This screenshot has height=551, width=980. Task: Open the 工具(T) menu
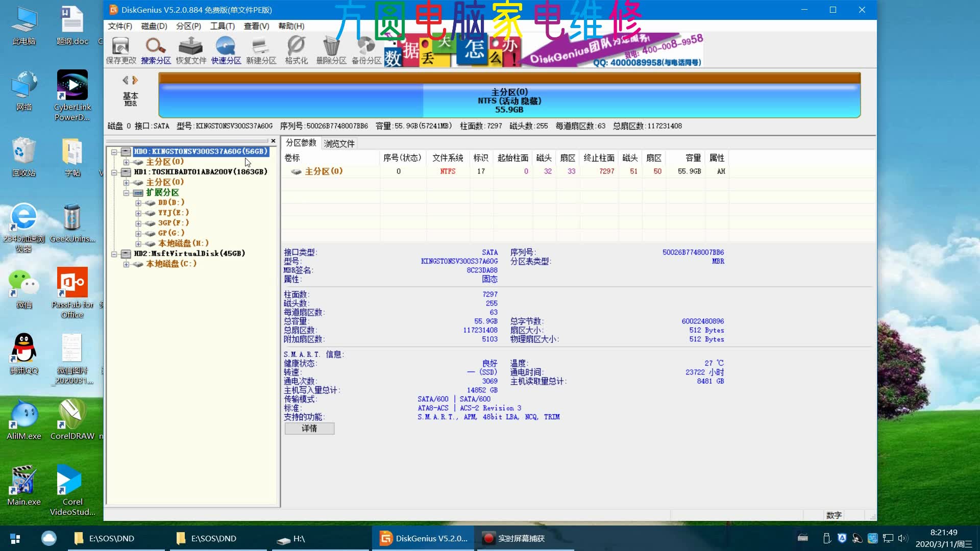tap(223, 26)
